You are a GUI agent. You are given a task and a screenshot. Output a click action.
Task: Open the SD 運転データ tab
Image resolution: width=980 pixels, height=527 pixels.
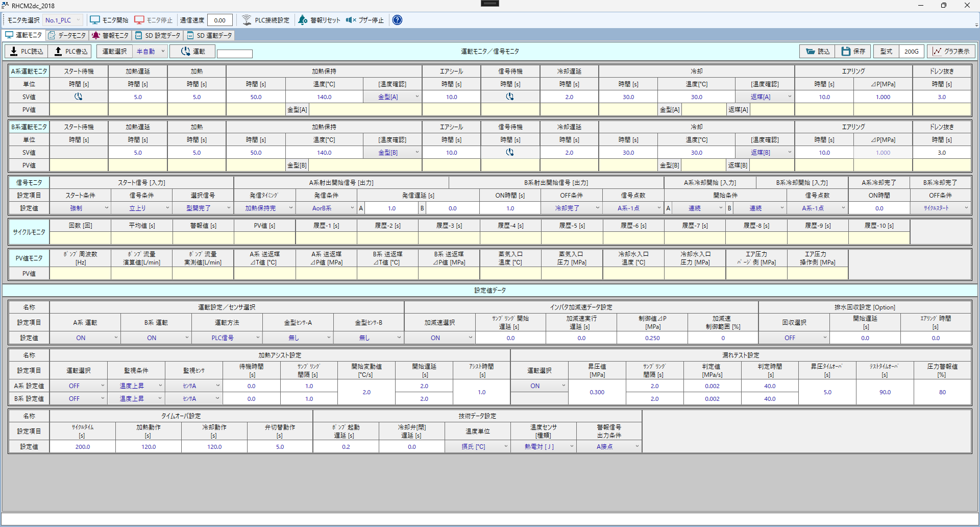209,35
